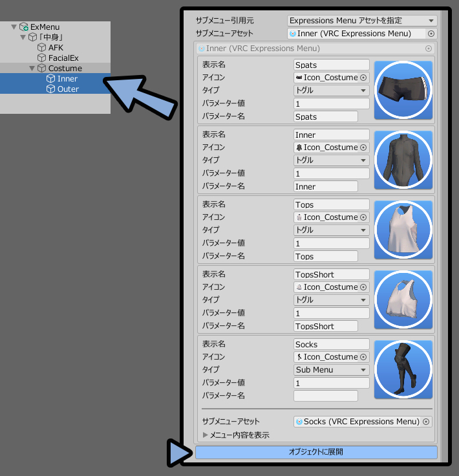This screenshot has width=459, height=476.
Task: Change the Tops タイプ dropdown
Action: 331,230
